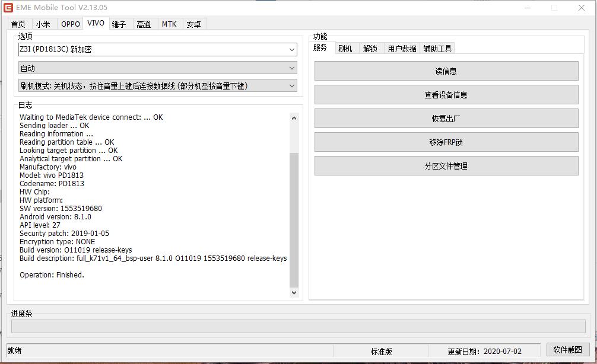Click the log scrollbar thumb

[x=294, y=220]
